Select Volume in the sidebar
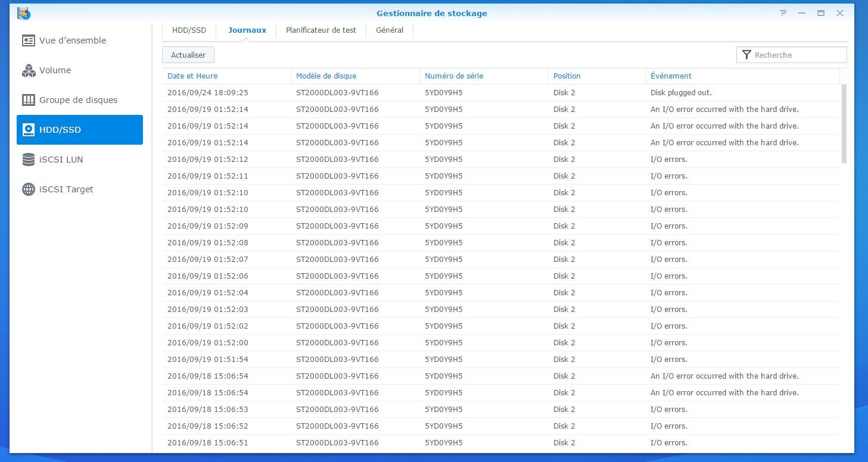Viewport: 868px width, 462px height. [x=80, y=70]
